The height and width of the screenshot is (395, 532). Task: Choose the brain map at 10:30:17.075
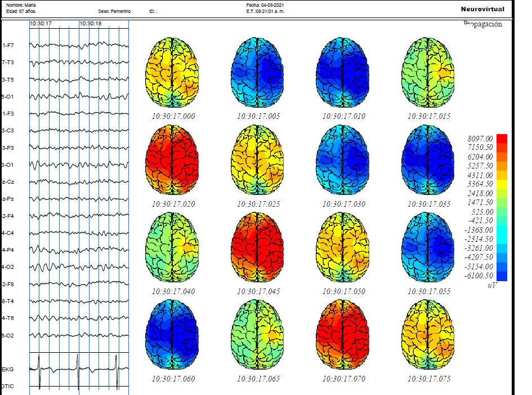tap(428, 335)
